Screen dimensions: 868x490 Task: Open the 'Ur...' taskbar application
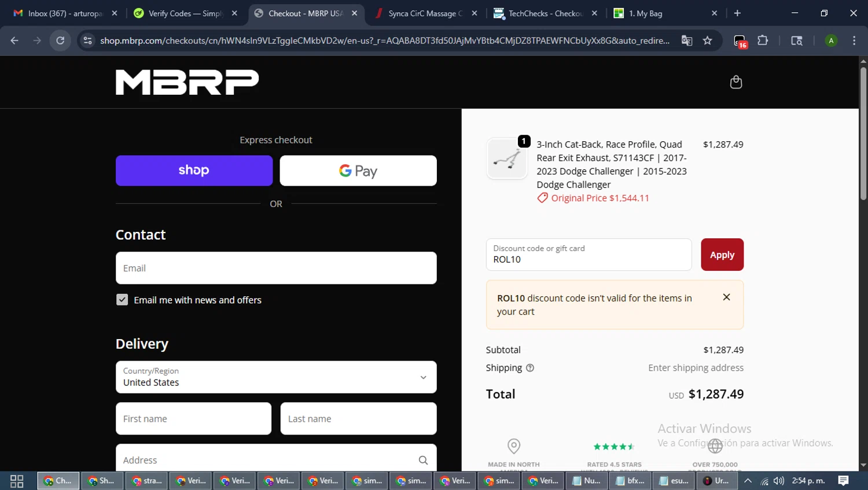click(x=718, y=481)
